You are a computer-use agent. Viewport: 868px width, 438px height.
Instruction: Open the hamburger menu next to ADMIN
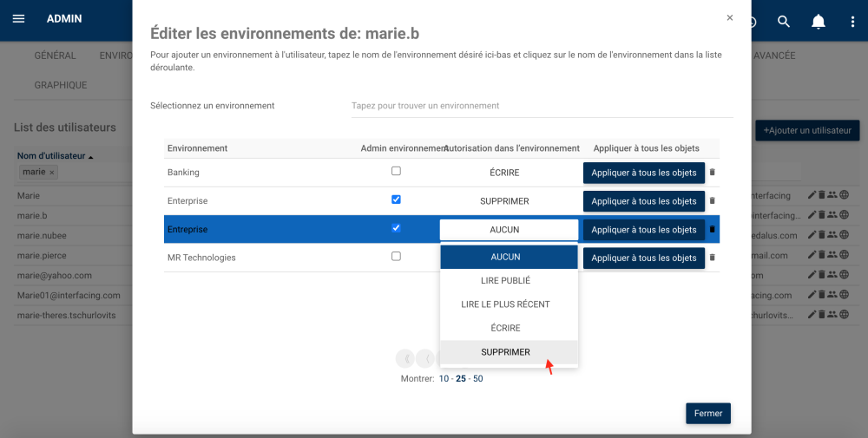pyautogui.click(x=19, y=19)
